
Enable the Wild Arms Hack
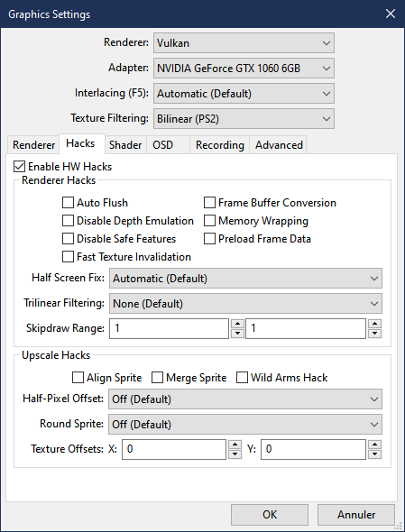tap(242, 377)
